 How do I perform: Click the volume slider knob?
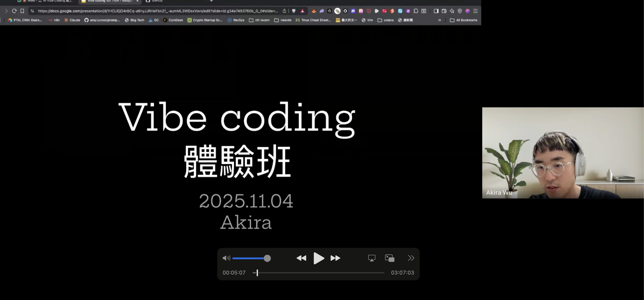coord(267,258)
